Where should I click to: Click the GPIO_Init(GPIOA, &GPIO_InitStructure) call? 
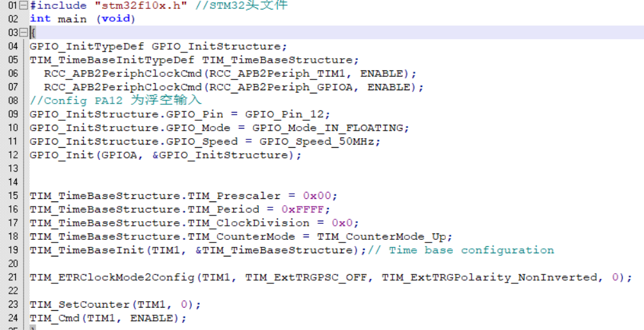pyautogui.click(x=165, y=155)
